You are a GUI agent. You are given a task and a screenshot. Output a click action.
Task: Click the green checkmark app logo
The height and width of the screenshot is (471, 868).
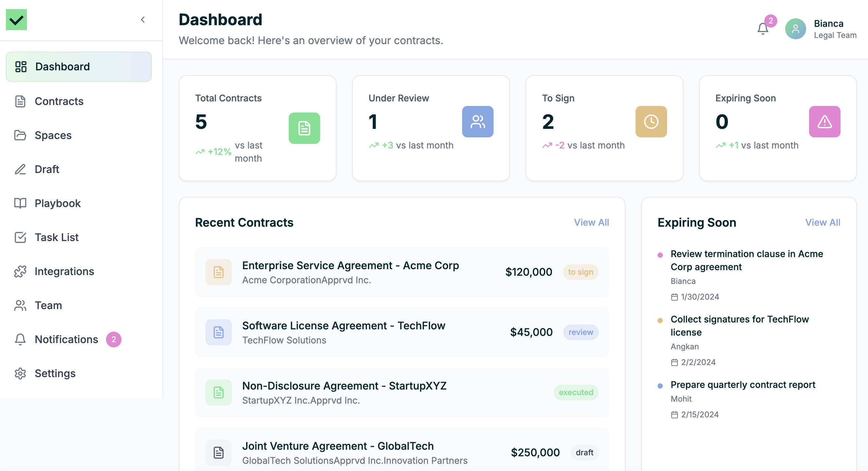point(16,20)
